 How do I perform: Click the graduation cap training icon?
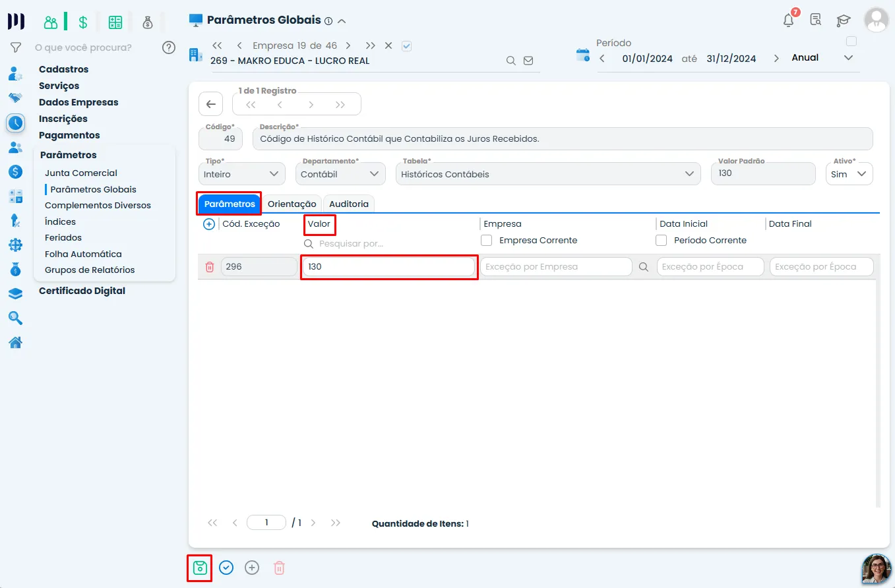(843, 20)
